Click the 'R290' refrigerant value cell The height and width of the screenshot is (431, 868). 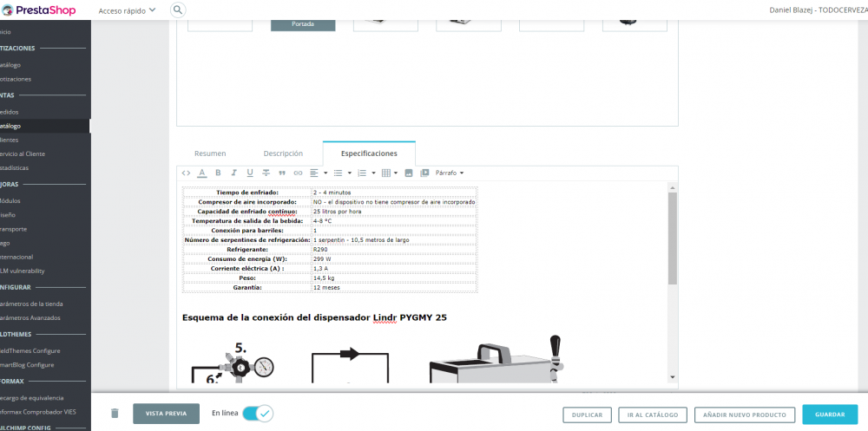point(393,250)
